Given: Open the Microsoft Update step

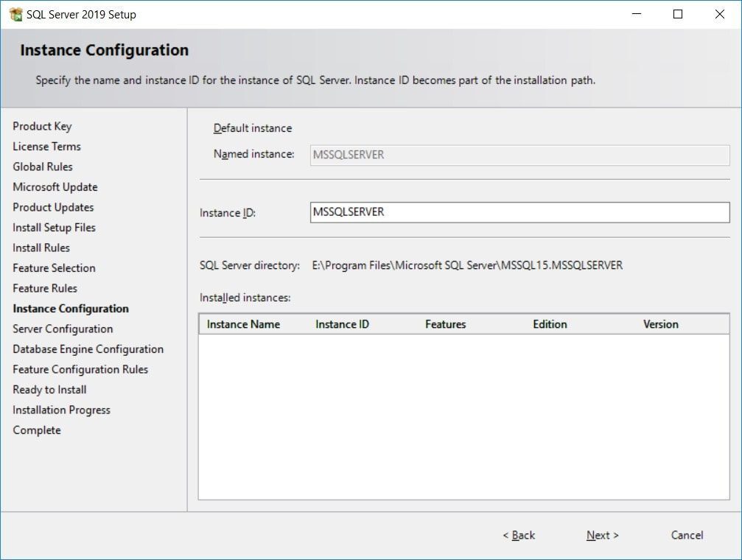Looking at the screenshot, I should [x=55, y=186].
